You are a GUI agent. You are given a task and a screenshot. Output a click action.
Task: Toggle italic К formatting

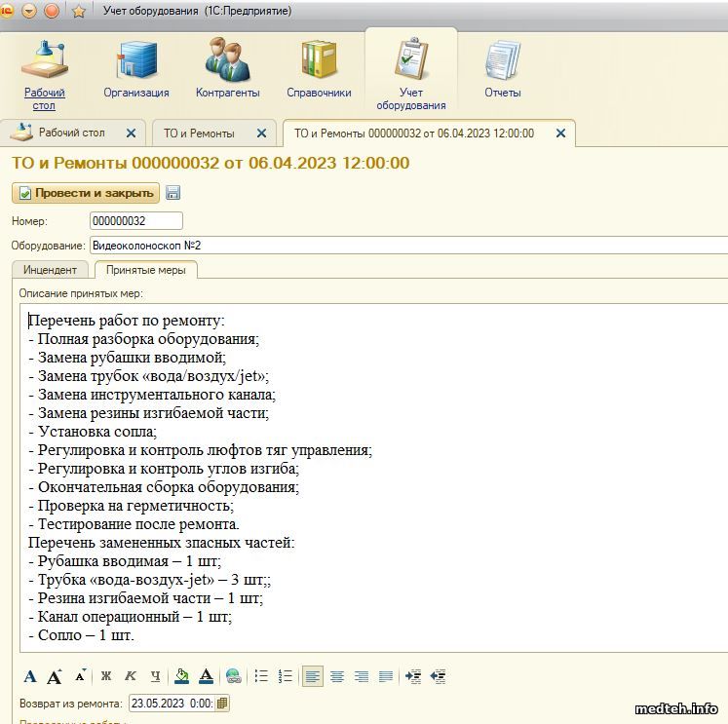[130, 676]
